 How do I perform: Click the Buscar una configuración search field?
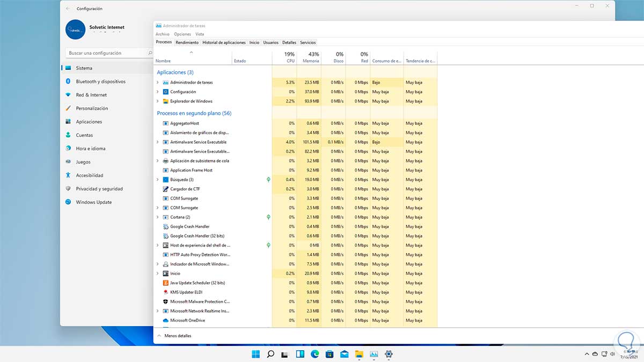(111, 53)
